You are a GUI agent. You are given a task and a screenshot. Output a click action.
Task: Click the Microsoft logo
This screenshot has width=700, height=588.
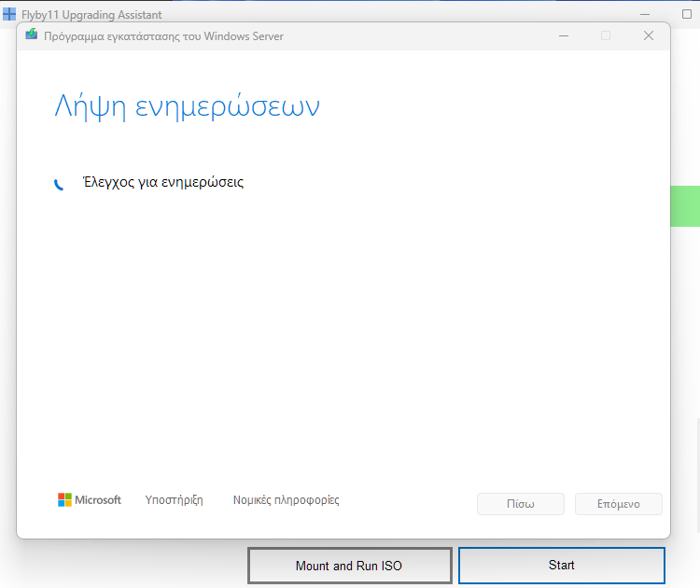[x=90, y=500]
